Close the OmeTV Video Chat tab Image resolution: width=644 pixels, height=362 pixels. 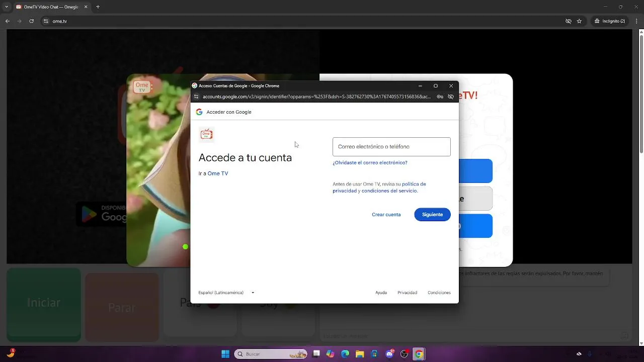pyautogui.click(x=86, y=7)
